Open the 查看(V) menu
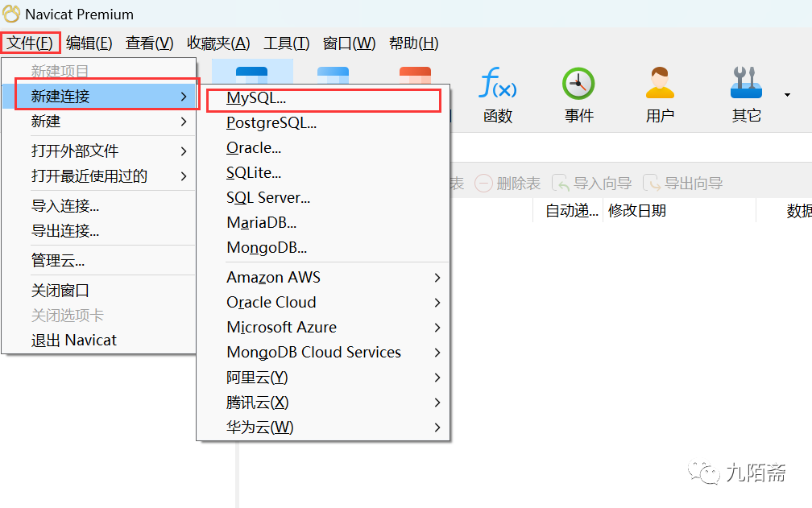This screenshot has width=812, height=508. click(149, 43)
